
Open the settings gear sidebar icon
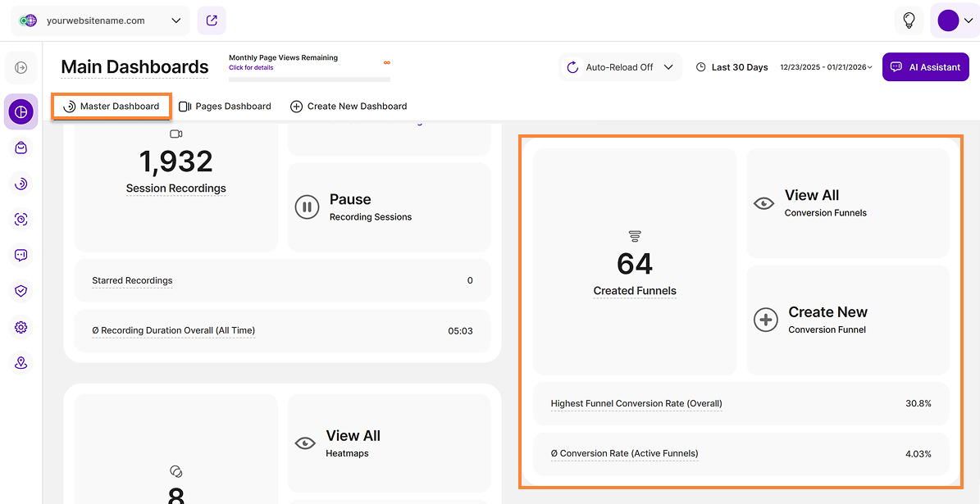pyautogui.click(x=21, y=328)
